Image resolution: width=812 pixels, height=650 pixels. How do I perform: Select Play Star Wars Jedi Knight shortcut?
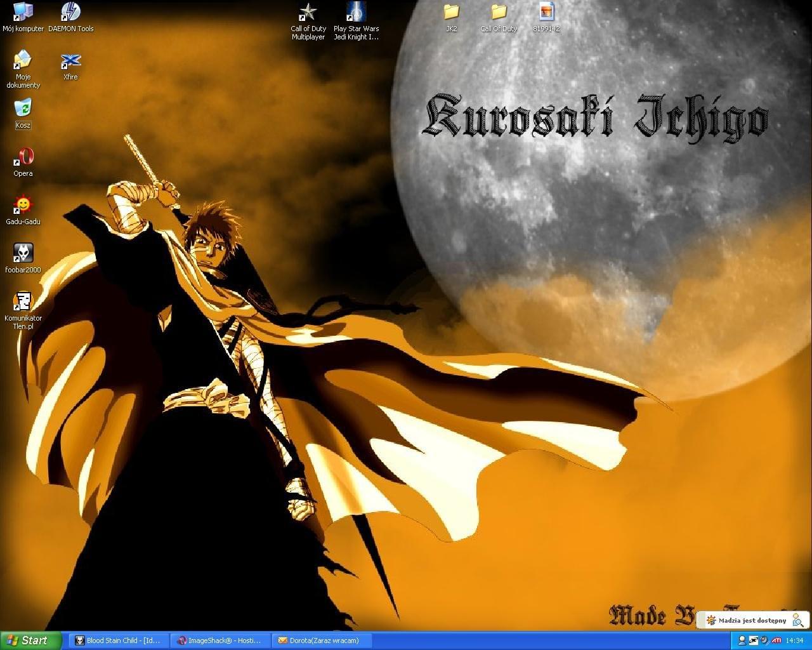tap(356, 21)
